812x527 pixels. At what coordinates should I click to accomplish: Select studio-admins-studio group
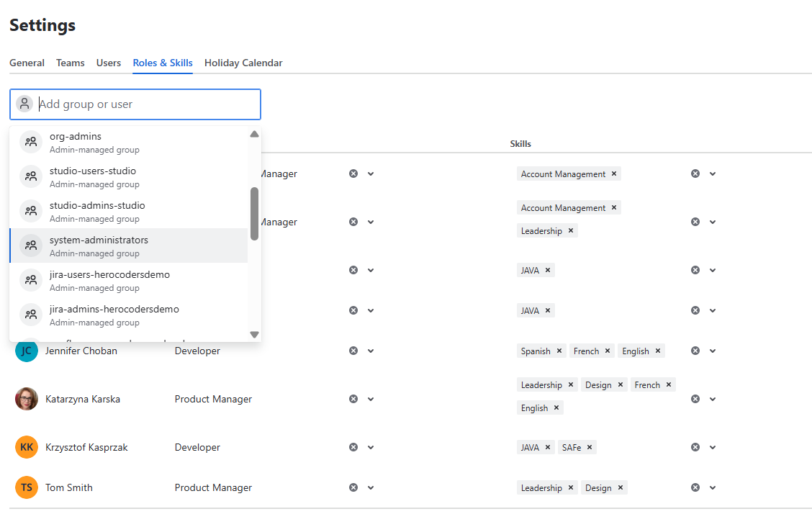point(128,211)
